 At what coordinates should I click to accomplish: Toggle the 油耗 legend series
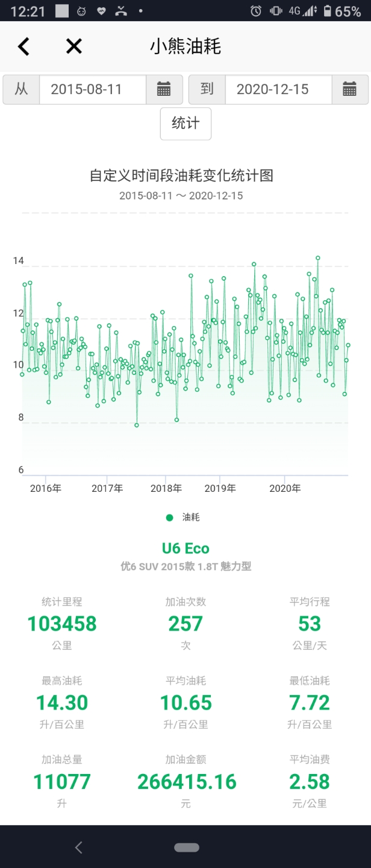[x=183, y=517]
